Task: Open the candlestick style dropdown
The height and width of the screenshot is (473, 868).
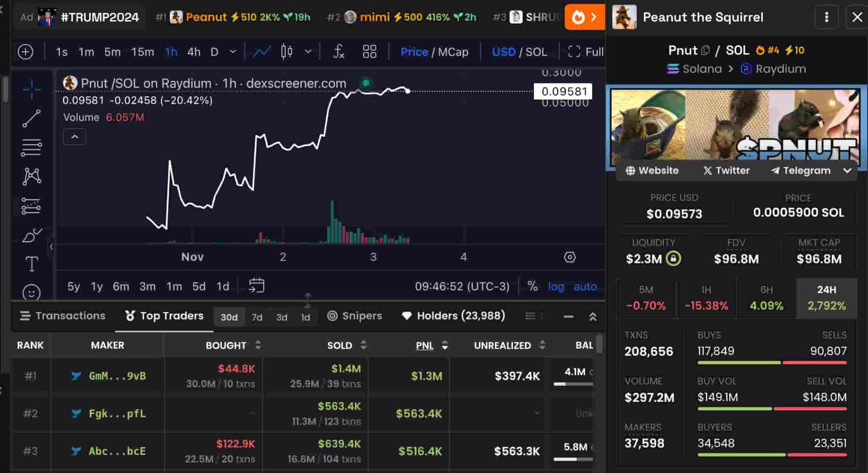Action: click(x=308, y=52)
